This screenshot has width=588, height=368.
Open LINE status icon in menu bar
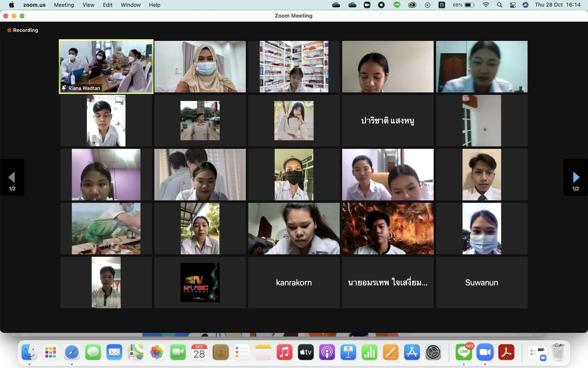click(x=397, y=5)
